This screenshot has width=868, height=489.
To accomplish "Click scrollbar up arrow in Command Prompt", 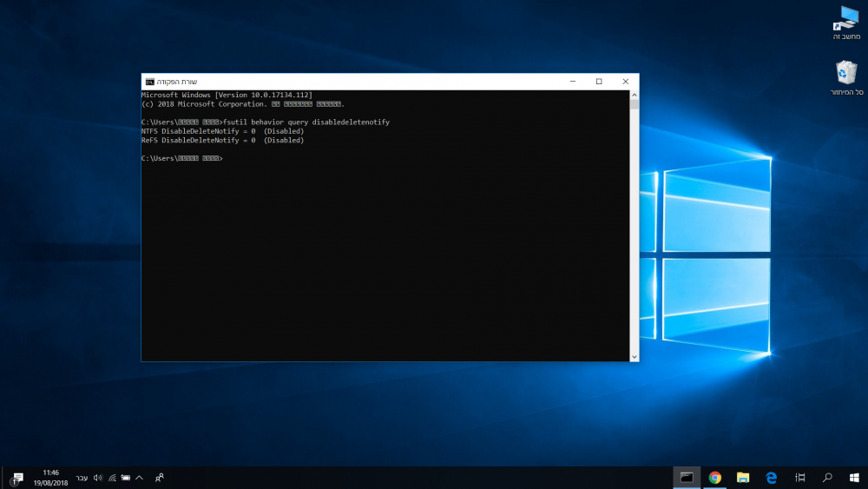I will tap(635, 95).
